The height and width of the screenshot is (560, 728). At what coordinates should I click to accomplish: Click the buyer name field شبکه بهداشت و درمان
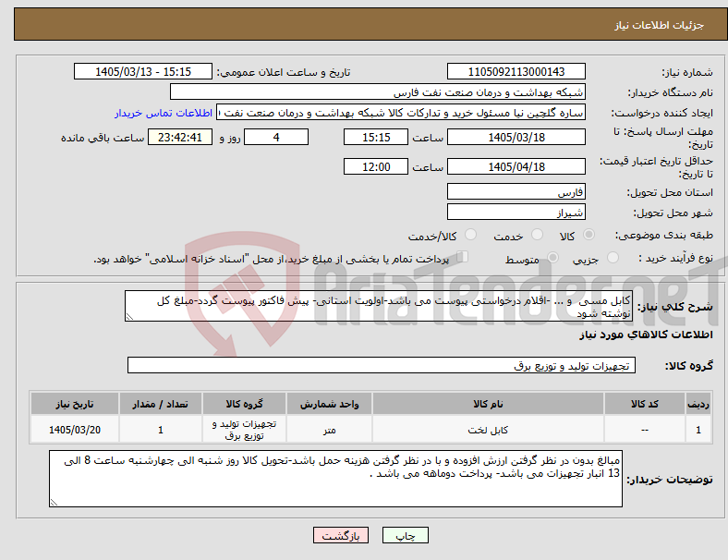click(378, 91)
